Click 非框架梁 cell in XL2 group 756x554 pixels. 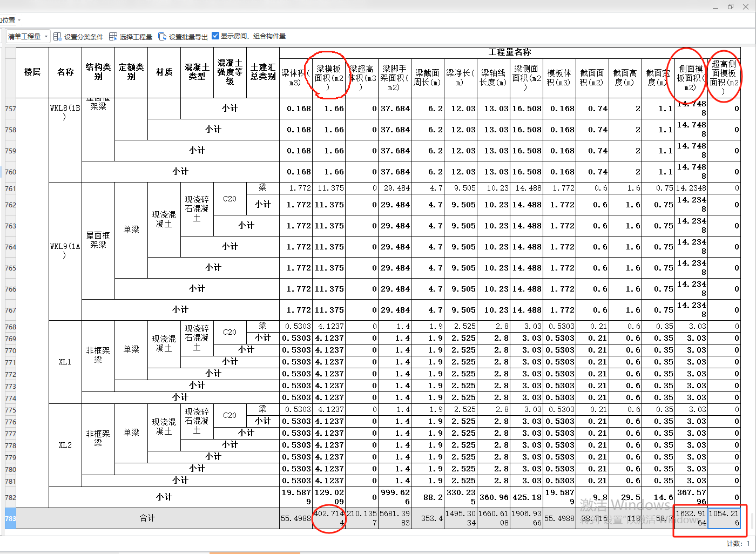pyautogui.click(x=98, y=438)
